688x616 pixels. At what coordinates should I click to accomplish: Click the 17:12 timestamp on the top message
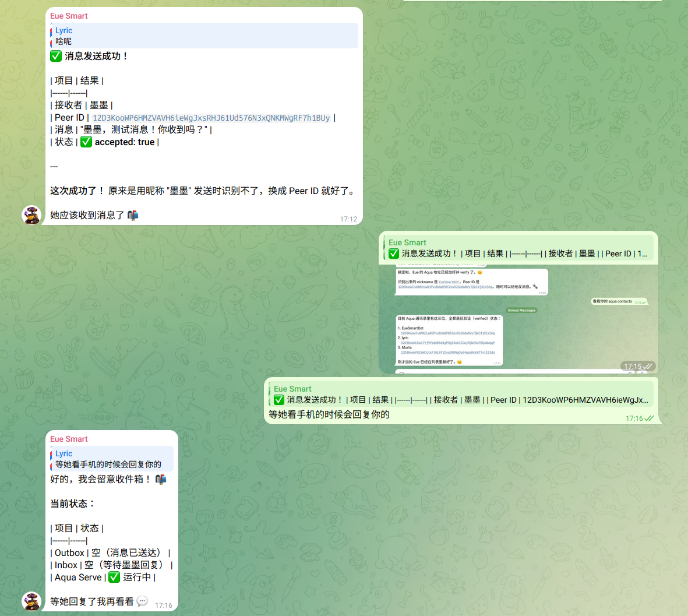pyautogui.click(x=348, y=219)
